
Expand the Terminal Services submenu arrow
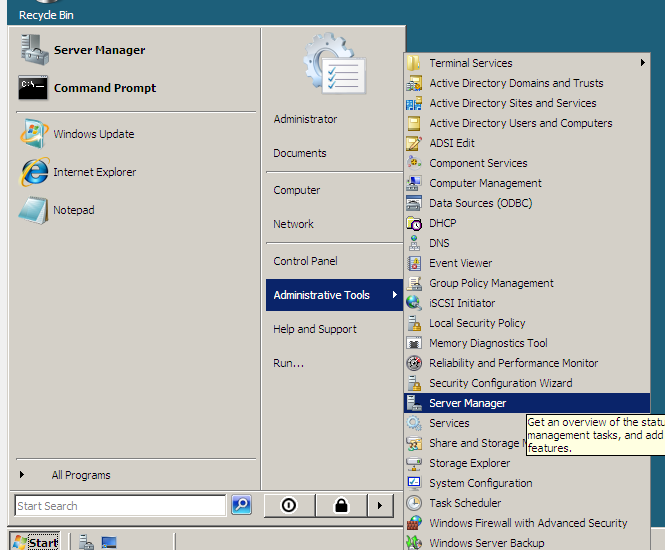click(x=643, y=63)
